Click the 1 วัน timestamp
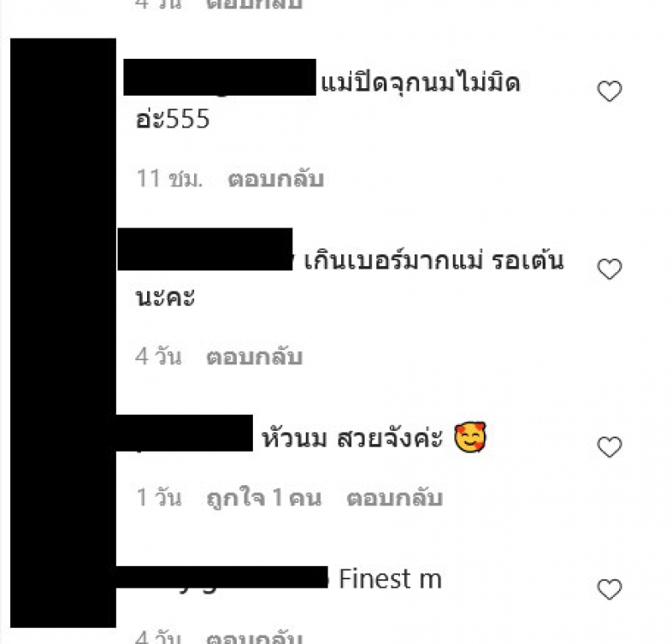The height and width of the screenshot is (644, 672). click(159, 498)
